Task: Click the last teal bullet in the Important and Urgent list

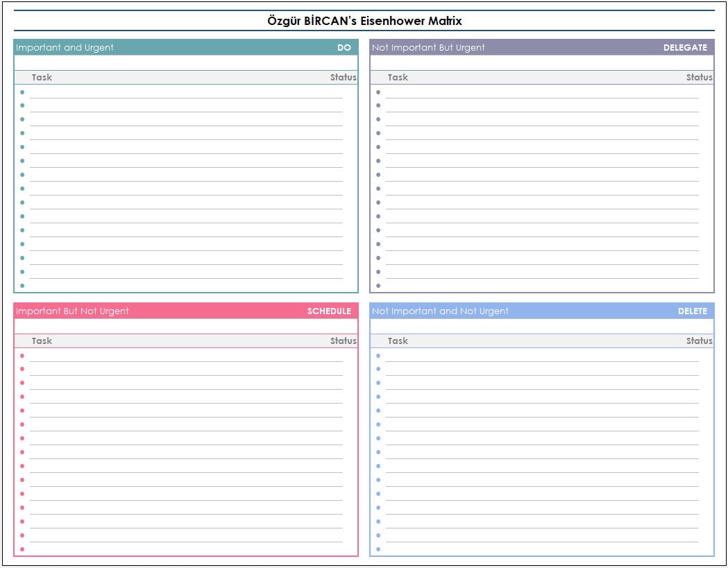Action: (22, 284)
